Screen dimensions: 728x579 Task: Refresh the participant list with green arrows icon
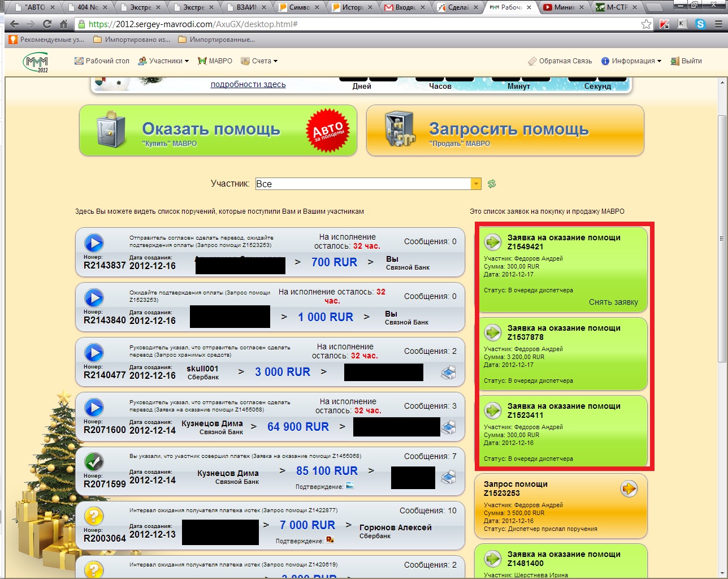click(492, 184)
